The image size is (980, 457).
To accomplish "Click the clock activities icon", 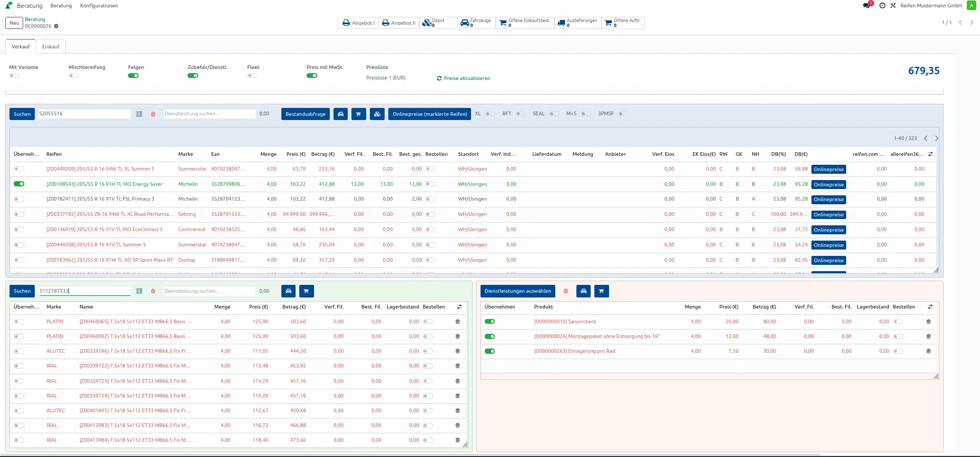I will (882, 6).
